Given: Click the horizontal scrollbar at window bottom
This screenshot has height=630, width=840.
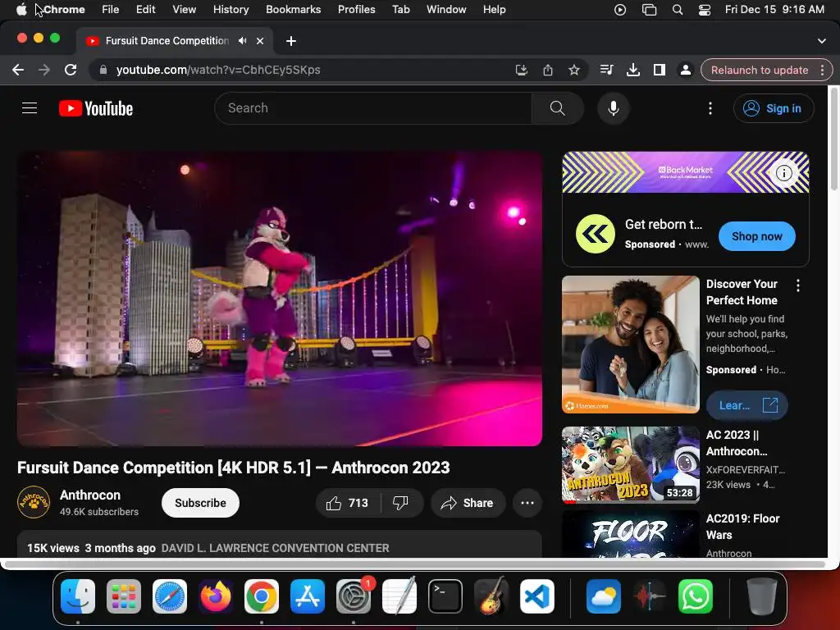Looking at the screenshot, I should click(414, 564).
